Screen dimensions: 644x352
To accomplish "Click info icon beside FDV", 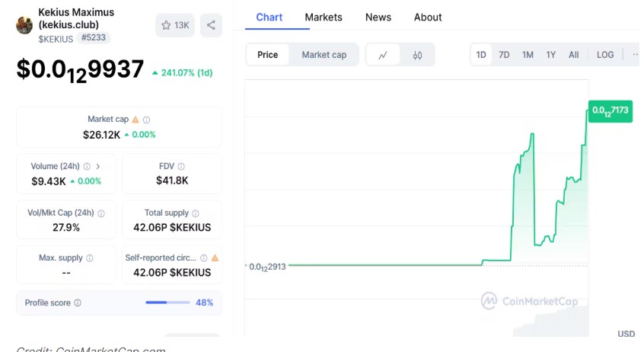I will point(181,167).
